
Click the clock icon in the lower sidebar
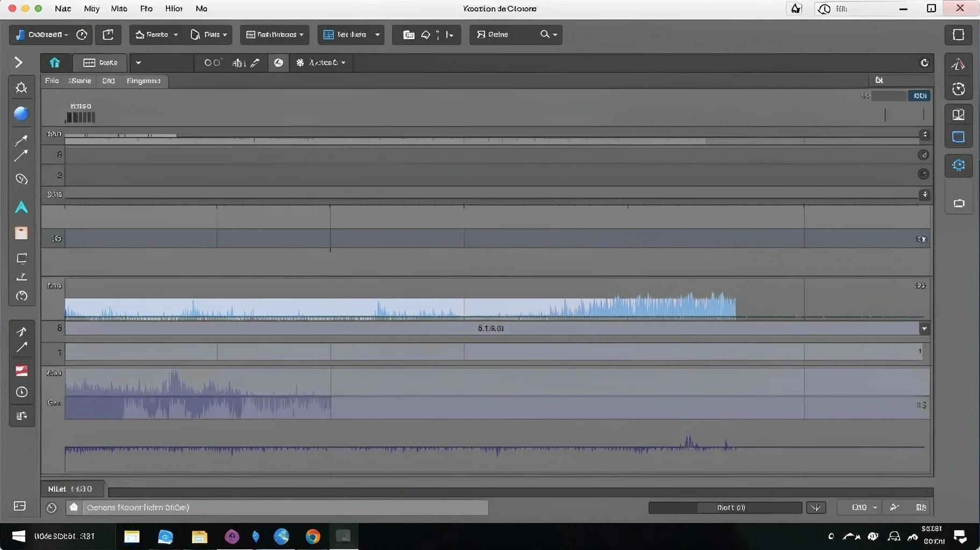tap(21, 392)
